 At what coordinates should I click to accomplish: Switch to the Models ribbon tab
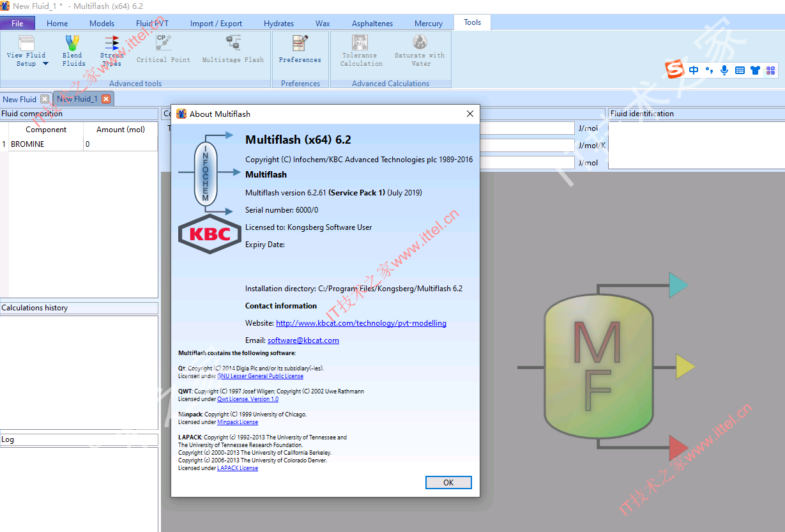point(102,24)
